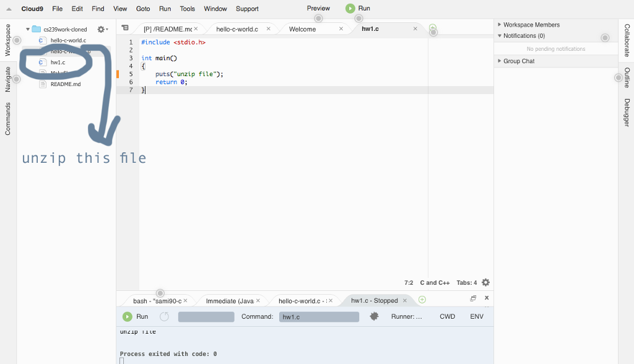The image size is (634, 364).
Task: Close the Welcome tab
Action: pos(341,28)
